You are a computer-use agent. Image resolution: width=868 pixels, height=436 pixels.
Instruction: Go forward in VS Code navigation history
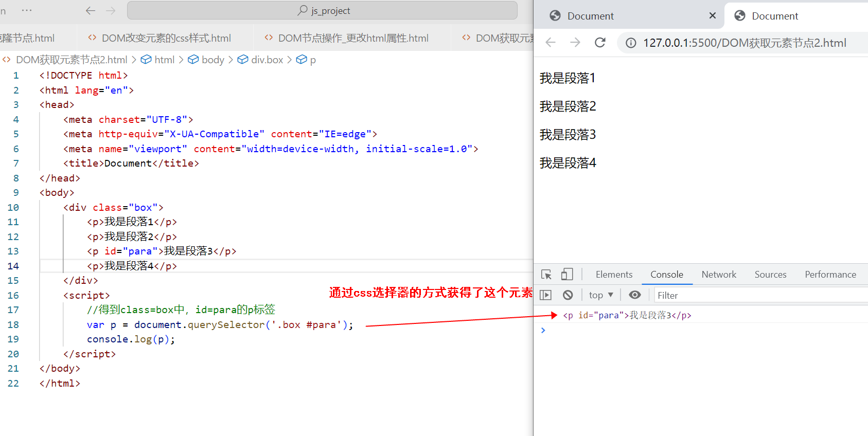111,10
